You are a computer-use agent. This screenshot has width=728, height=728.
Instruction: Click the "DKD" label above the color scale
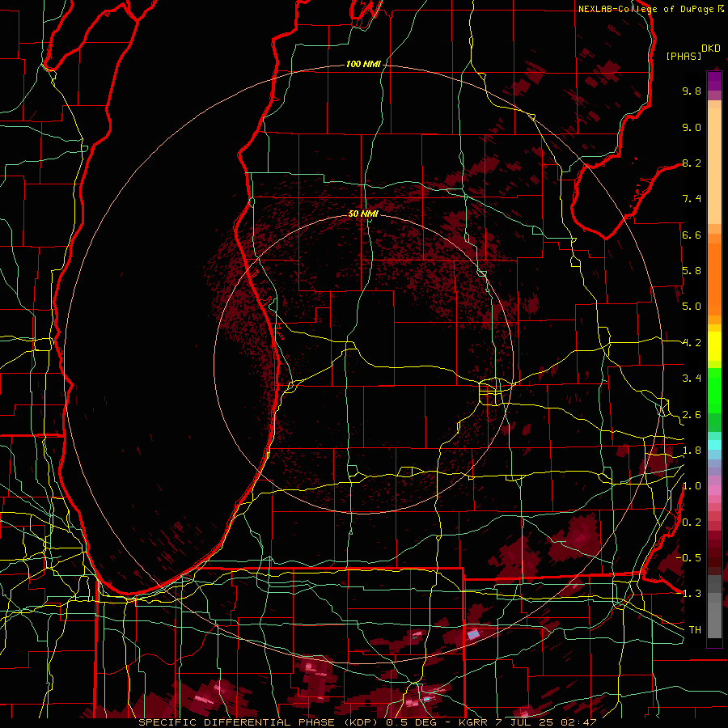coord(711,49)
